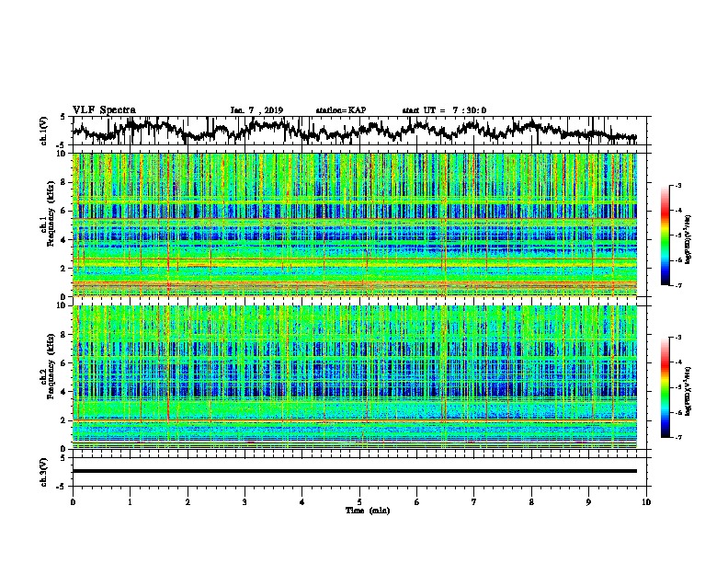Click the '0' tick on the time axis
This screenshot has height=563, width=728.
73,502
